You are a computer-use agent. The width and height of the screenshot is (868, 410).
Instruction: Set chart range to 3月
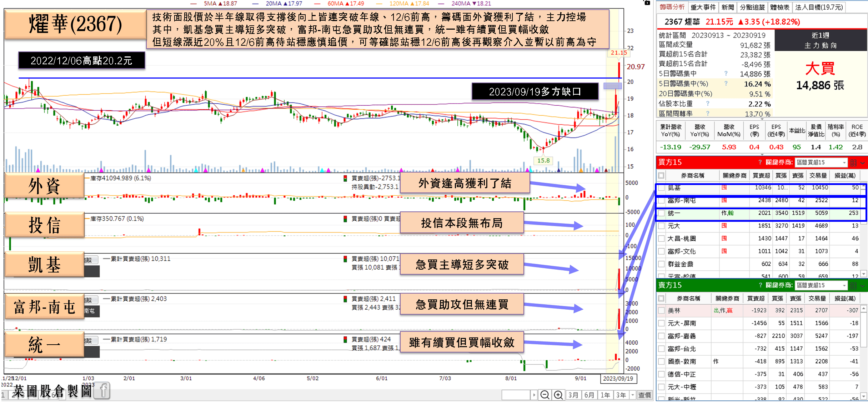[x=573, y=395]
